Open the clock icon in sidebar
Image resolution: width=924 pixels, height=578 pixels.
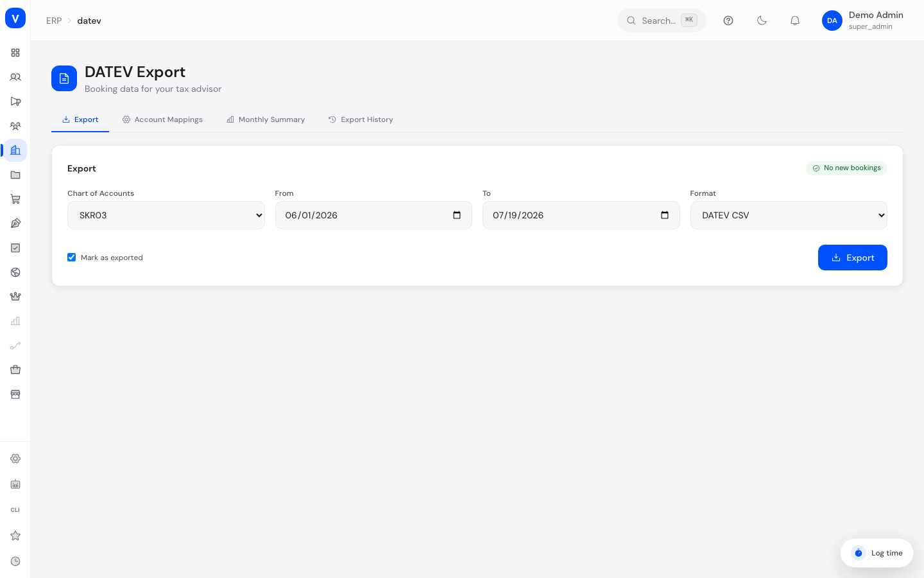click(x=15, y=561)
